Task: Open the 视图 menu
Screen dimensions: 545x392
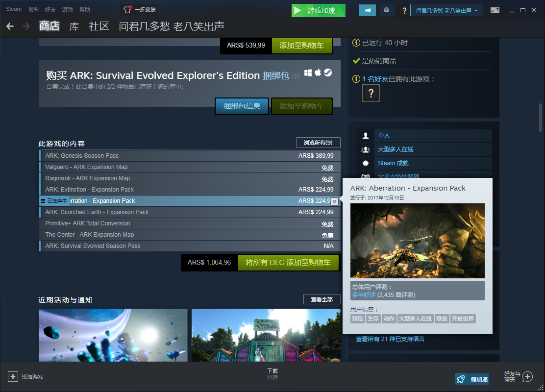Action: pos(33,9)
